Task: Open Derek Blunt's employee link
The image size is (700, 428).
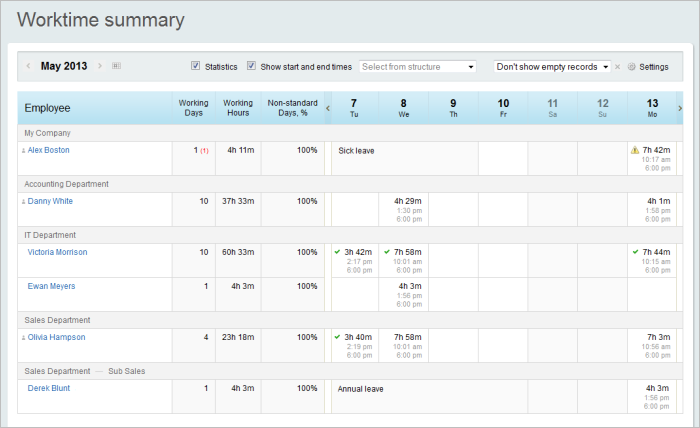Action: [49, 388]
